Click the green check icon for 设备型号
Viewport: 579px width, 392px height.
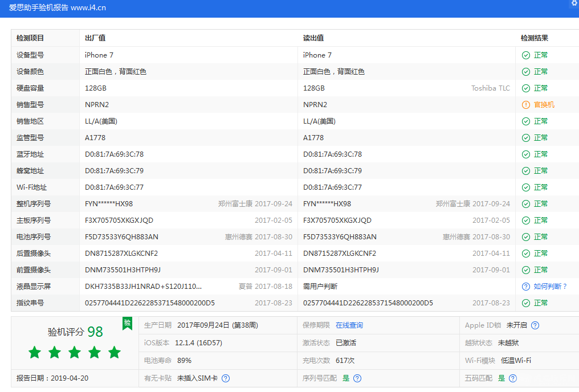pos(526,55)
